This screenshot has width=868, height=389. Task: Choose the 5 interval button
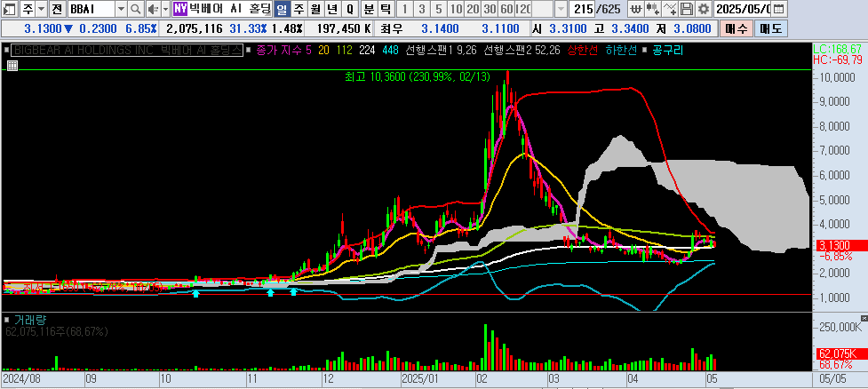438,8
